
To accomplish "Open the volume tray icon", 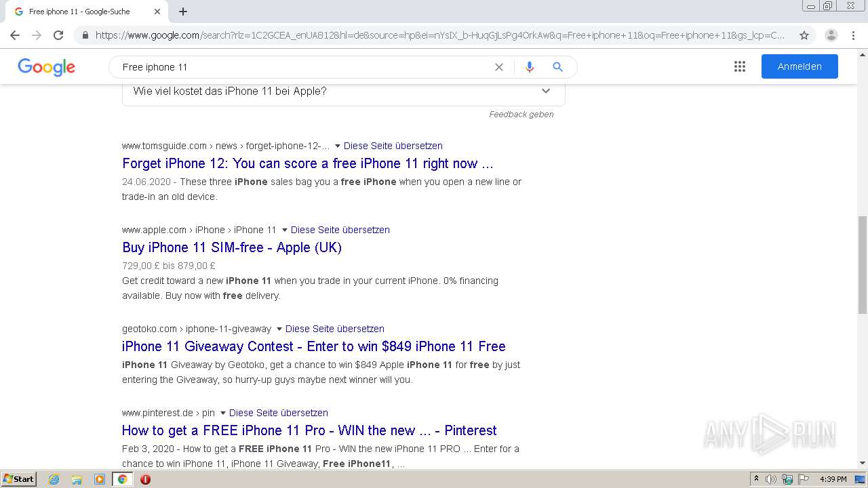I will click(x=771, y=479).
